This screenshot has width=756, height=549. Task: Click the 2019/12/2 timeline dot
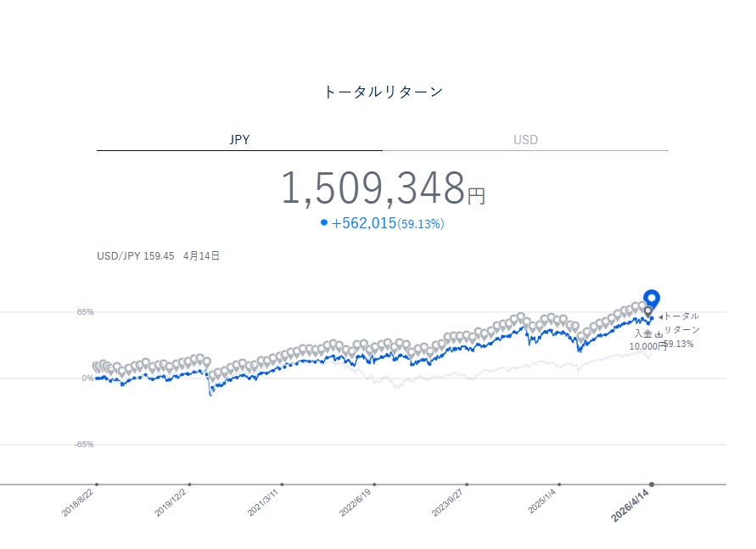pyautogui.click(x=189, y=485)
